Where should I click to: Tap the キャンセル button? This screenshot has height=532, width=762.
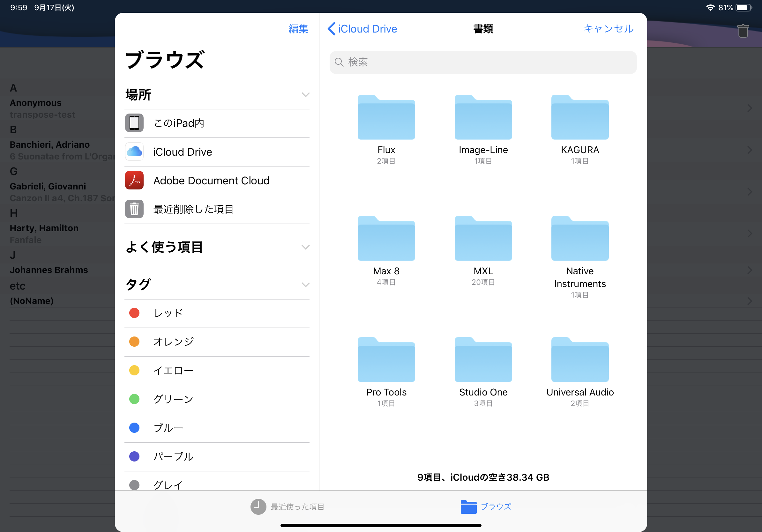pos(608,29)
